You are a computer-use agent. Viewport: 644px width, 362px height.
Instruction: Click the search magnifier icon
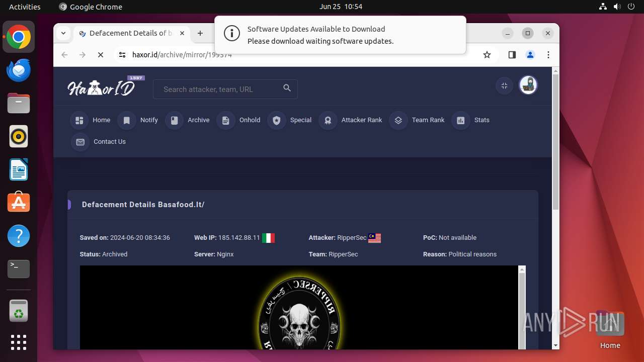(287, 88)
